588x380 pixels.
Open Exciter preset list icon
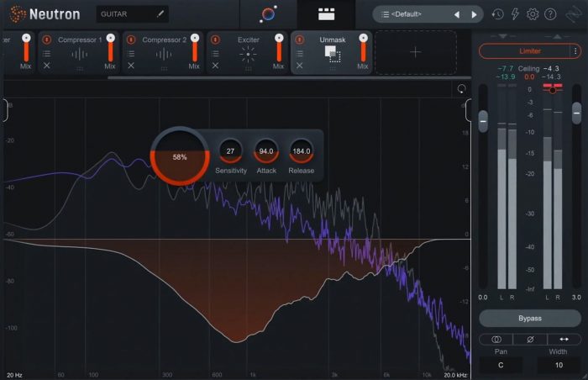tap(215, 53)
